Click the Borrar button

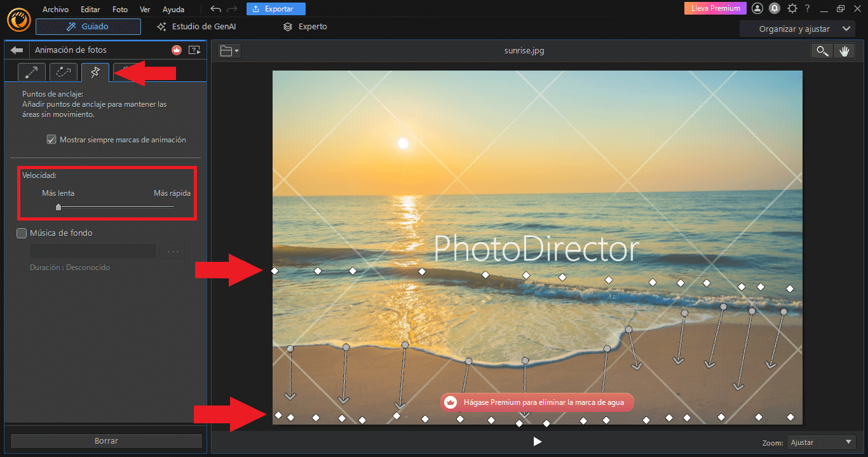tap(106, 440)
